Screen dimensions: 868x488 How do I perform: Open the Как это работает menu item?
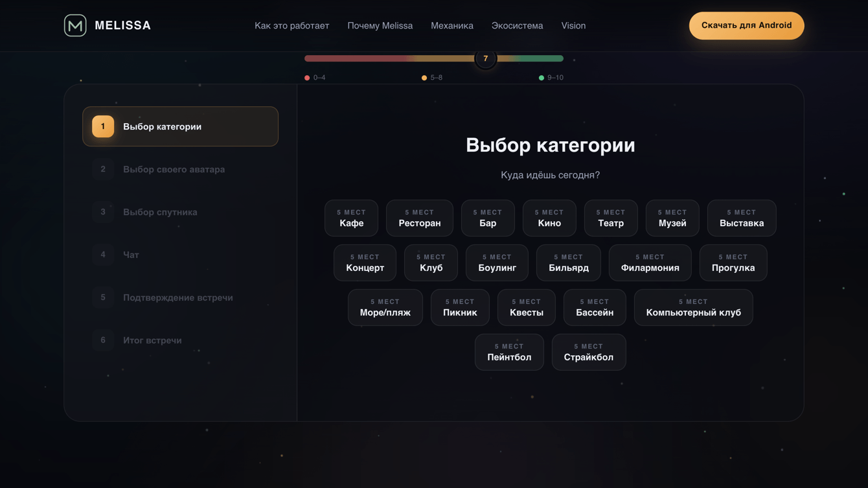click(291, 26)
